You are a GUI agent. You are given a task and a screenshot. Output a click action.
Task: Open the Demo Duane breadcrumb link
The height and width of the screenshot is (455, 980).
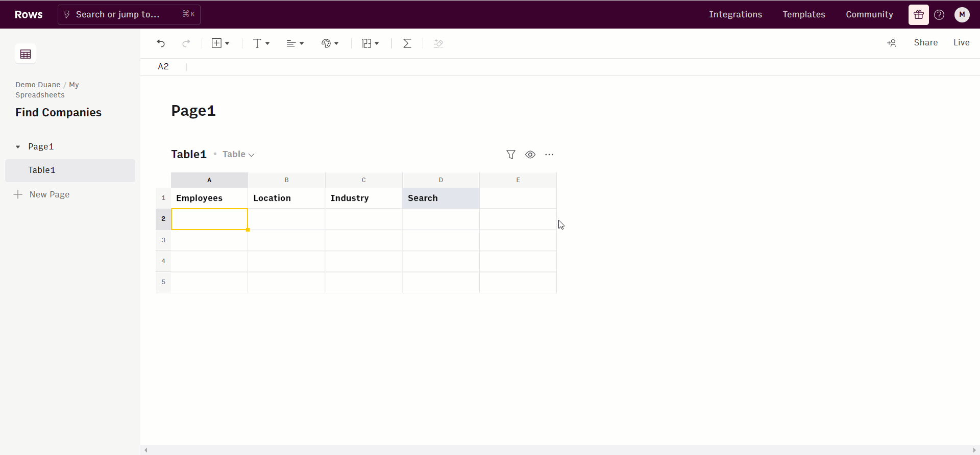(x=38, y=85)
